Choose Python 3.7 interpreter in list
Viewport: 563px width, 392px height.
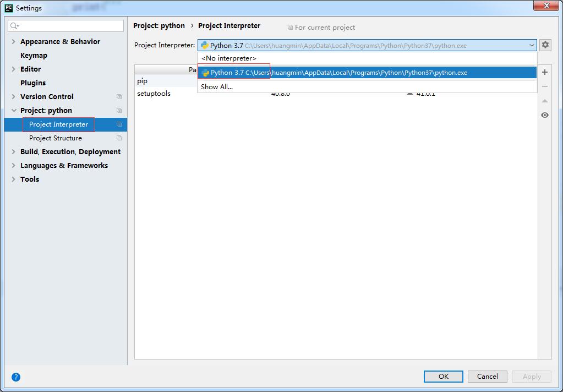[x=367, y=73]
